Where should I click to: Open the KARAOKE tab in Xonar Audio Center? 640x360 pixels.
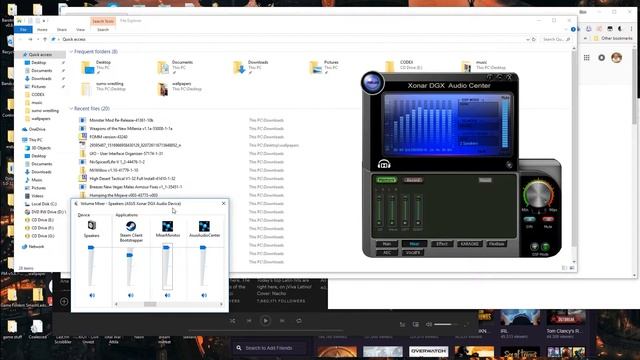point(469,244)
